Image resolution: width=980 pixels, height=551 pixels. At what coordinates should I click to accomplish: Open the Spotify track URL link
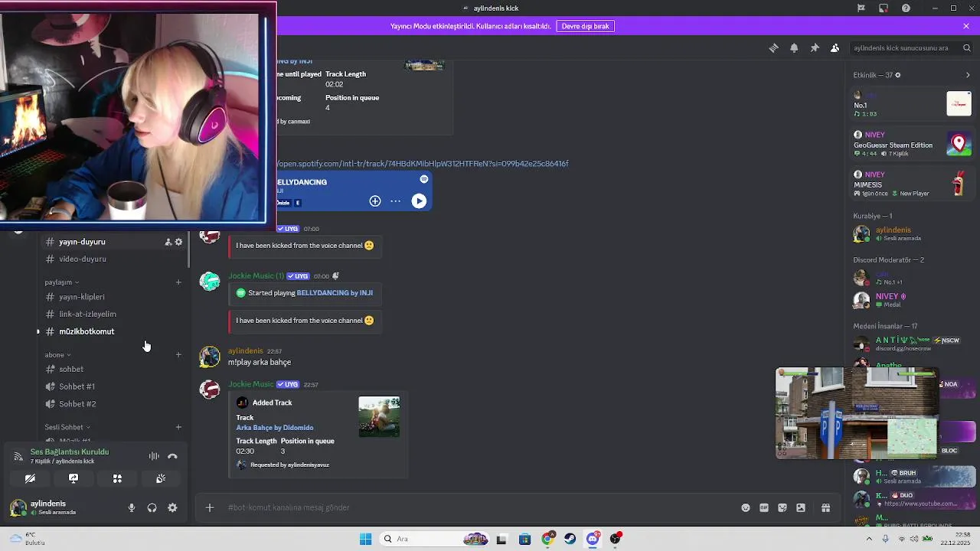click(x=423, y=164)
